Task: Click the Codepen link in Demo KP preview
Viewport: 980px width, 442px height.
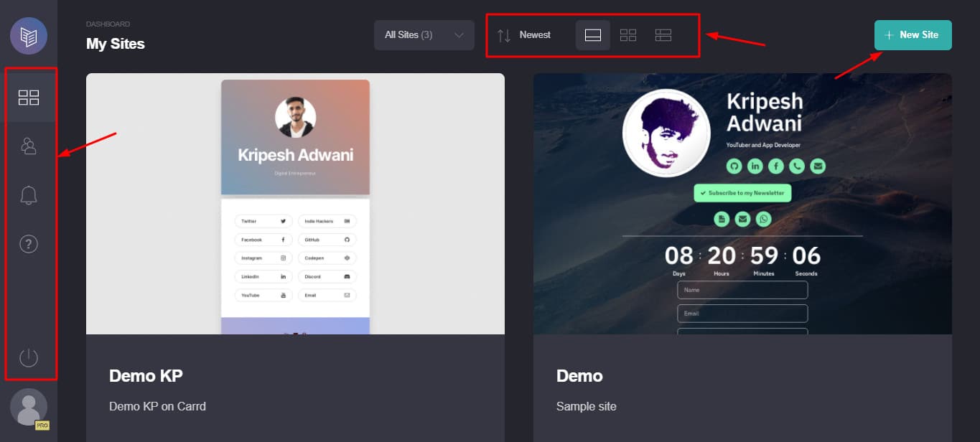Action: (x=327, y=258)
